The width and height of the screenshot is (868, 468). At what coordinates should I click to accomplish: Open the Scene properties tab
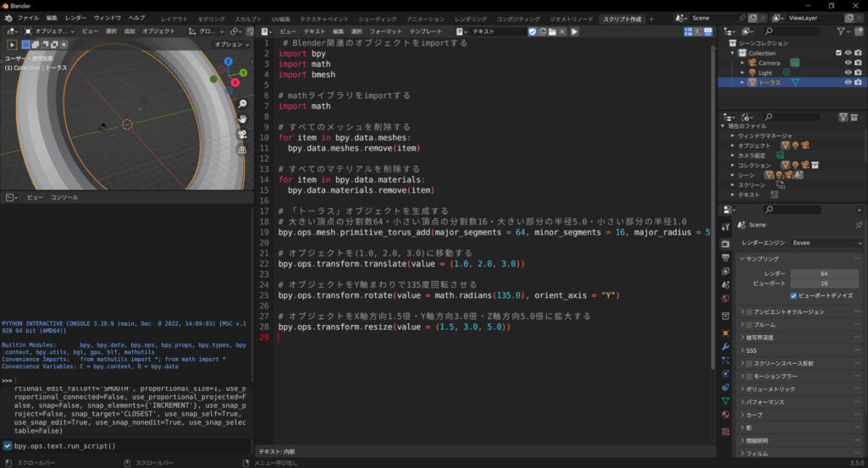[726, 285]
